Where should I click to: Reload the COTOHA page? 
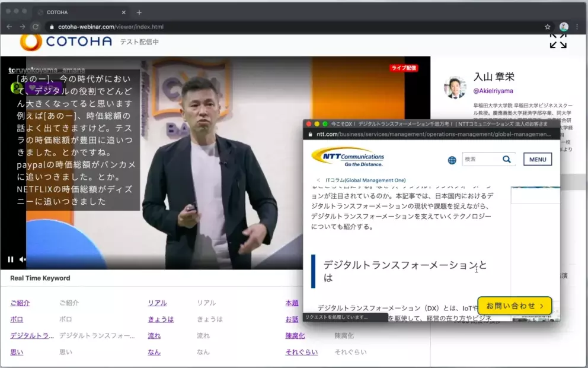tap(36, 27)
